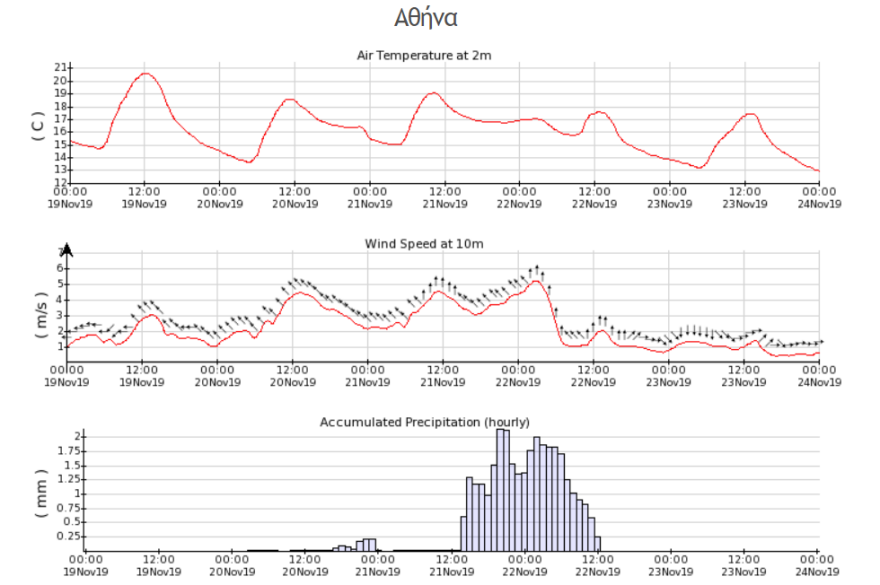The width and height of the screenshot is (880, 585).
Task: Click the Accumulated Precipitation (hourly) chart title
Action: coord(424,422)
